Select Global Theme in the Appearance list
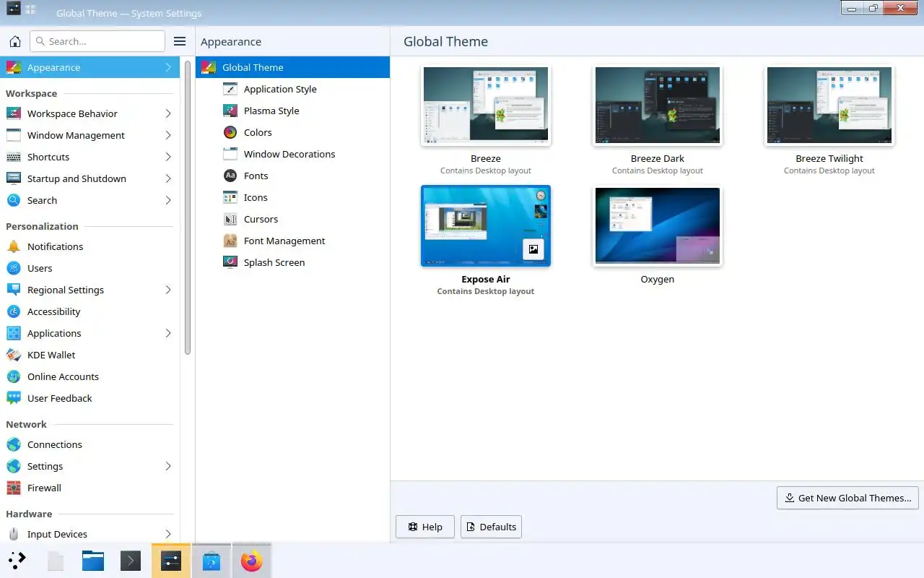The image size is (924, 578). click(x=292, y=67)
